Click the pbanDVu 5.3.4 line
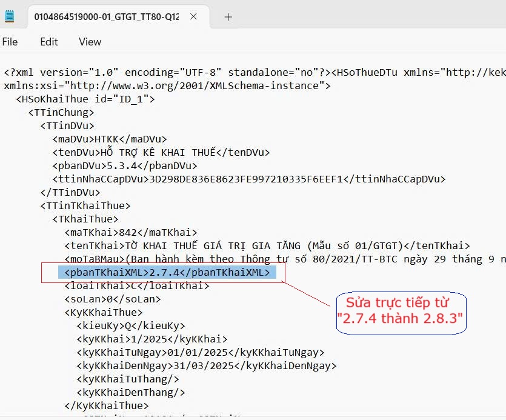 coord(125,166)
